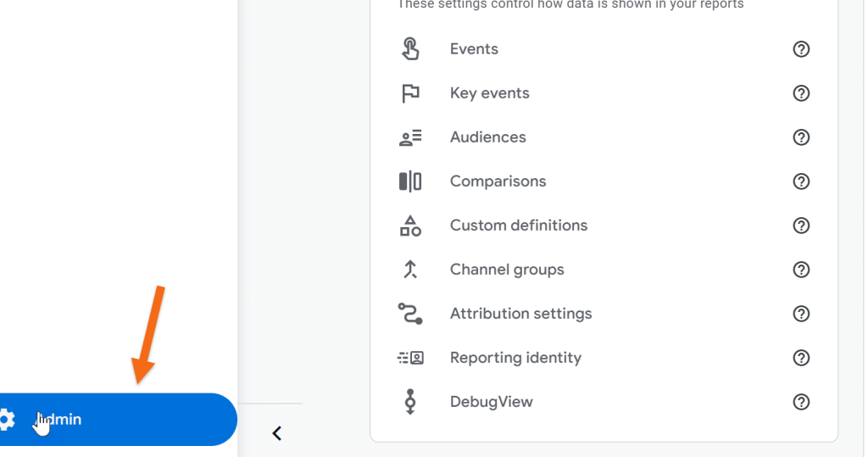Click the DebugView icon

coord(410,402)
